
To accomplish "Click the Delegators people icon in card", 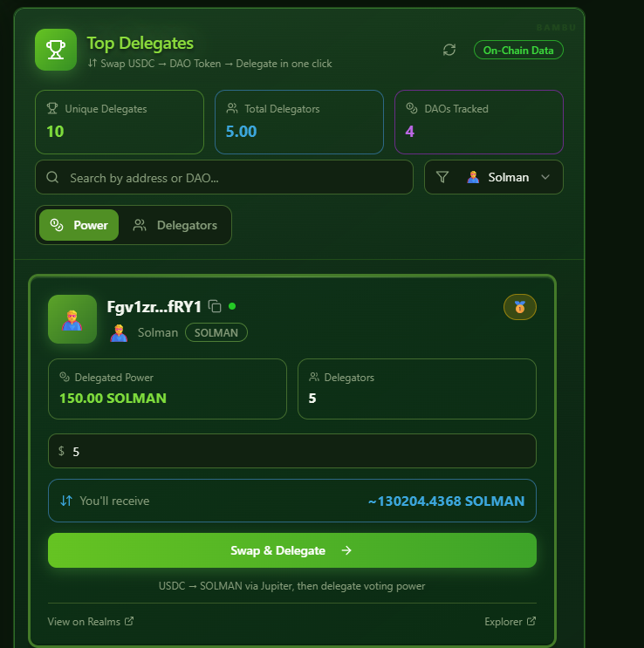I will click(314, 377).
